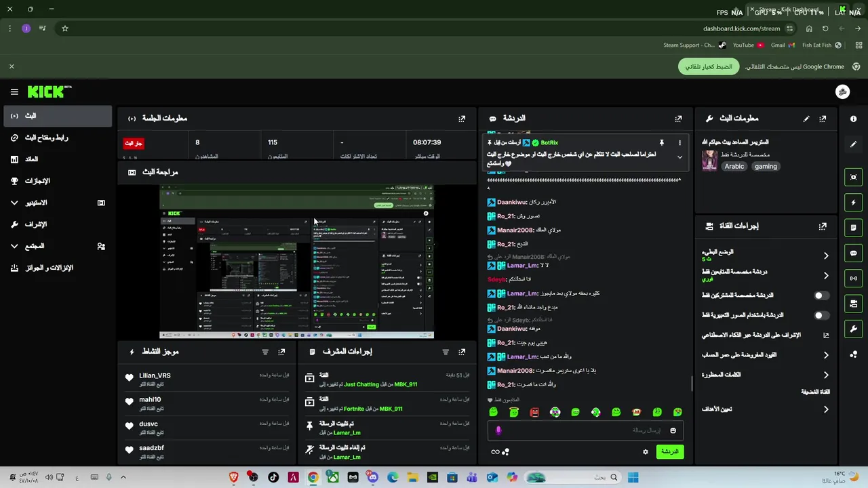The width and height of the screenshot is (868, 488).
Task: Click the three-dots icon at bottom of right sidebar
Action: [x=853, y=354]
